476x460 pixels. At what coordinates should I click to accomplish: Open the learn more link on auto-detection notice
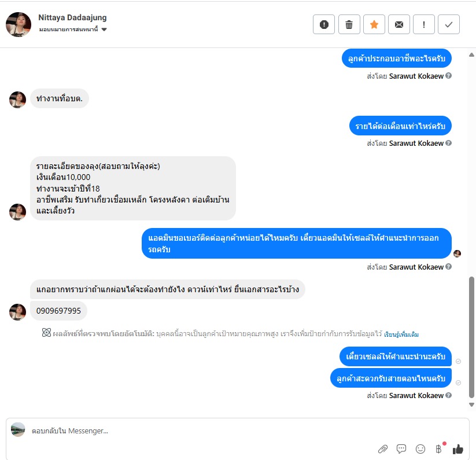coord(401,334)
